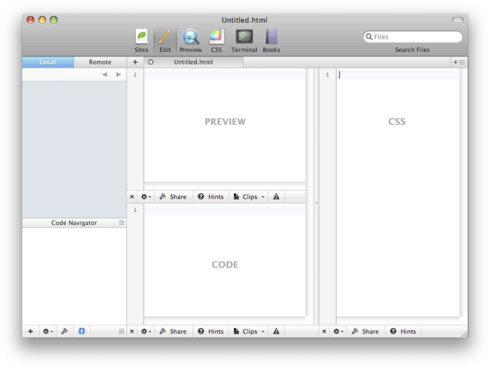Click inside the CODE editor area
The image size is (490, 368).
[x=225, y=261]
